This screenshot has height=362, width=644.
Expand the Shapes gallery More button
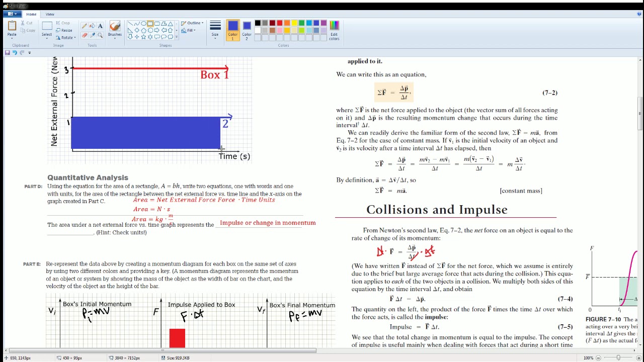[176, 37]
